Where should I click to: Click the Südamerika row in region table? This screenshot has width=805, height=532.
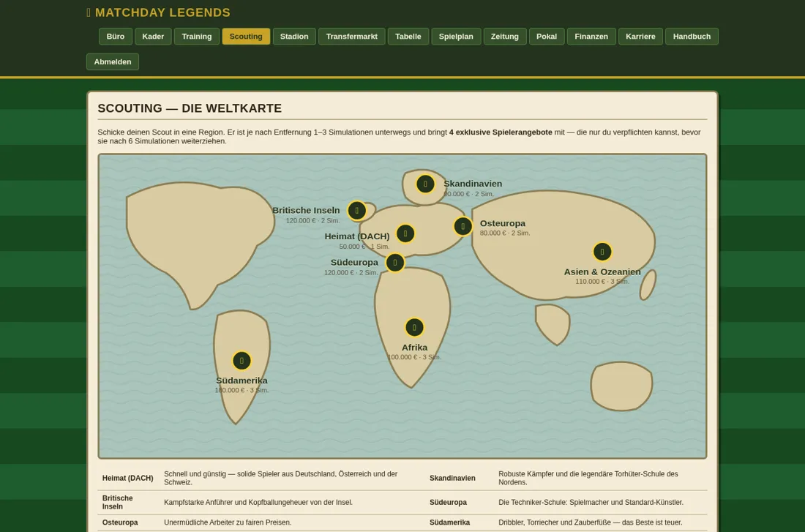tap(566, 522)
